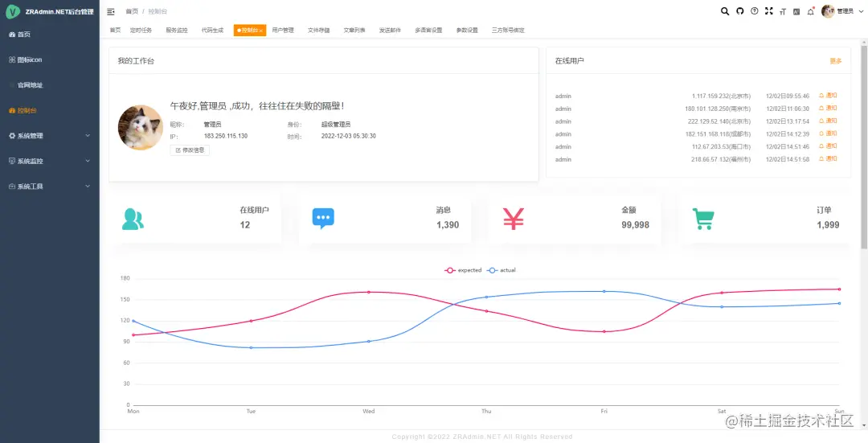Switch to the 服务监控 tab

[x=177, y=31]
